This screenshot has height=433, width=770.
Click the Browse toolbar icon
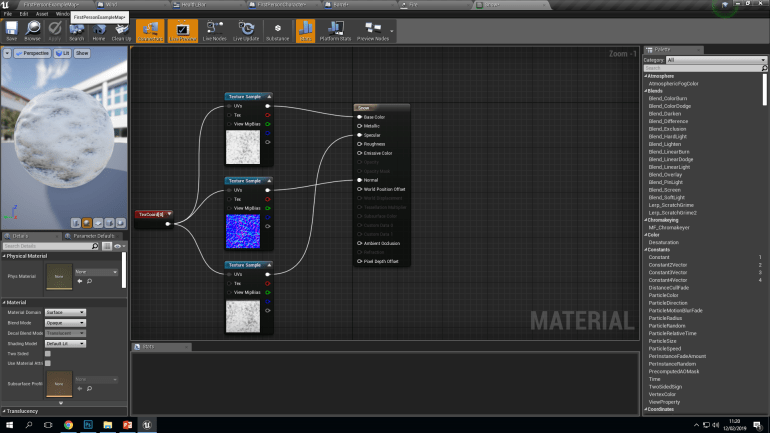pos(33,31)
